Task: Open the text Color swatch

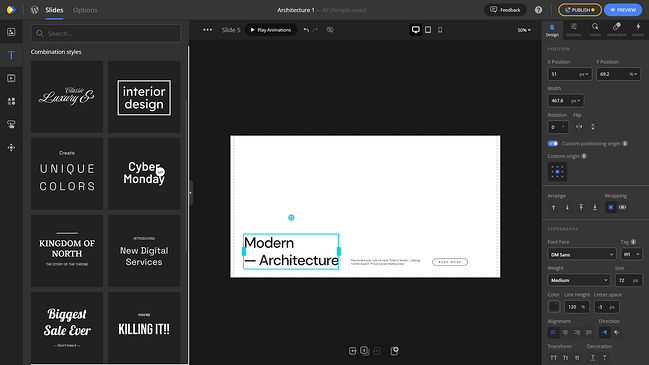Action: pos(554,307)
